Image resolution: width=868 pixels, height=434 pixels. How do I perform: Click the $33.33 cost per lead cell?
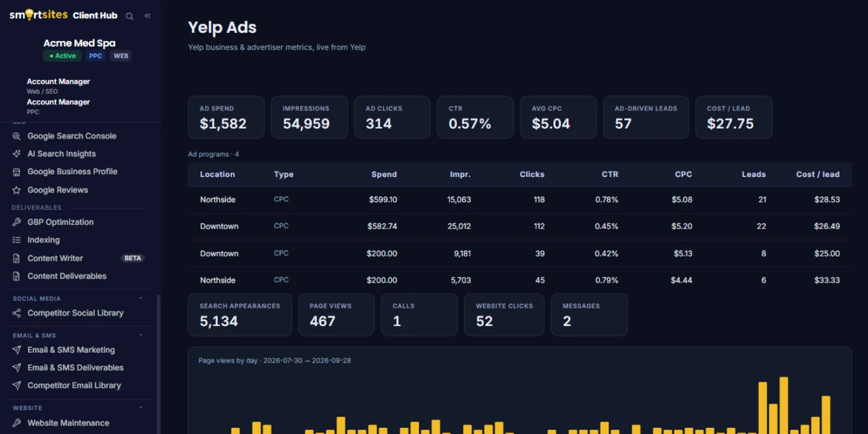[x=827, y=280]
